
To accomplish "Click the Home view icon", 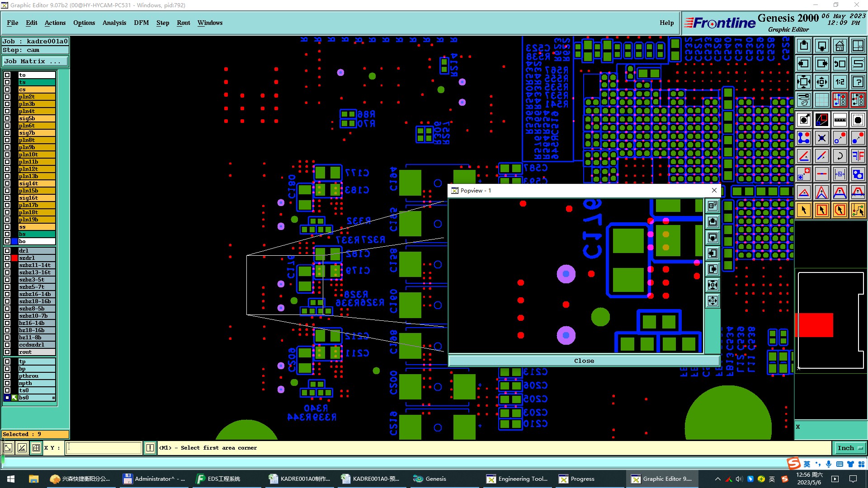I will pyautogui.click(x=840, y=46).
